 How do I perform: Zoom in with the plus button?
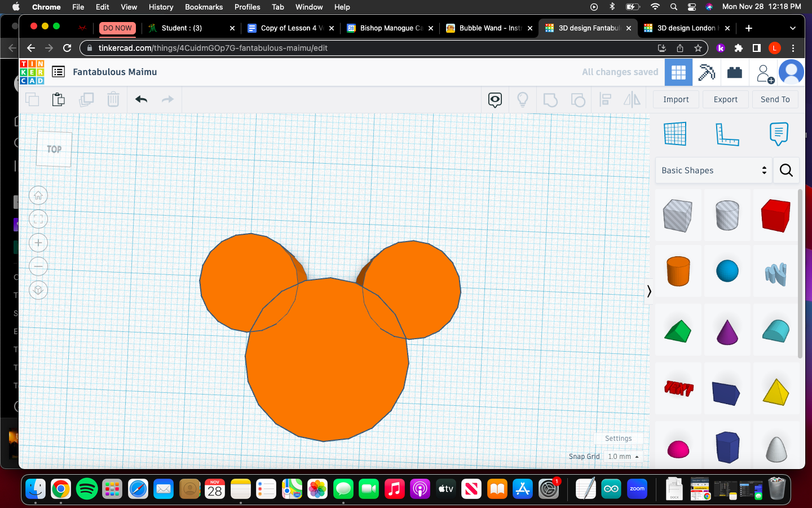point(38,243)
